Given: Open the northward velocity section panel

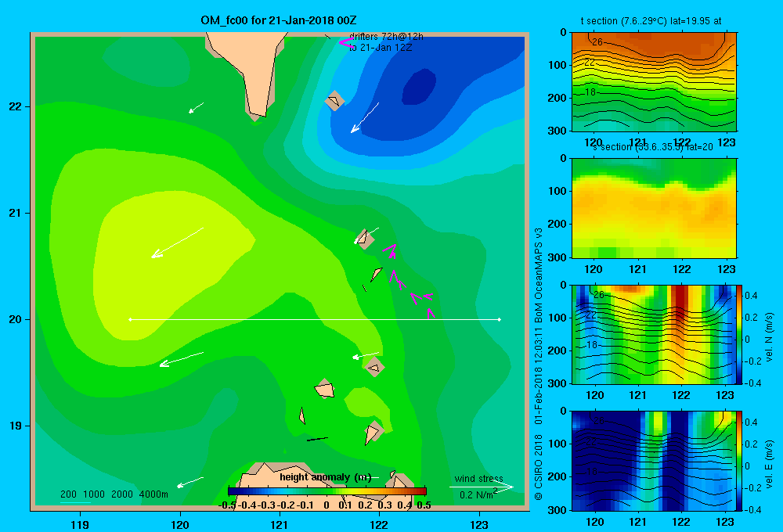Looking at the screenshot, I should point(654,334).
